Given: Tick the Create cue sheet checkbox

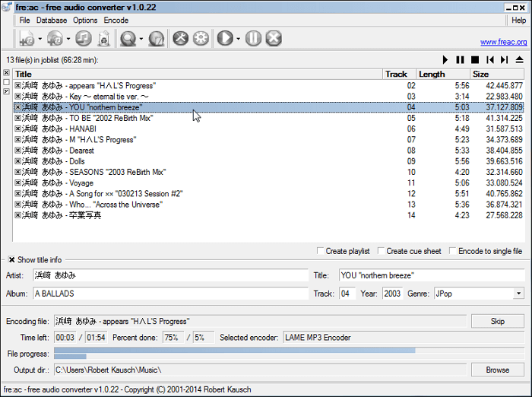Looking at the screenshot, I should click(381, 251).
